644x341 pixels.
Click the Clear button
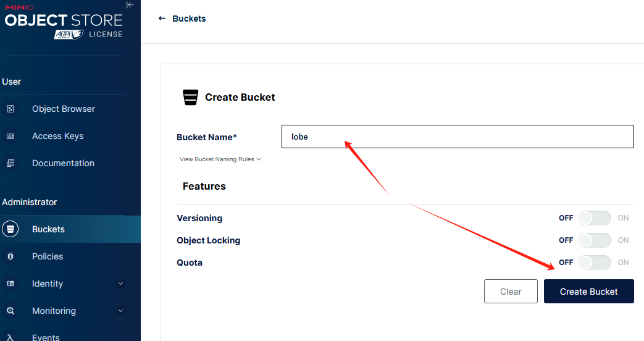point(511,292)
